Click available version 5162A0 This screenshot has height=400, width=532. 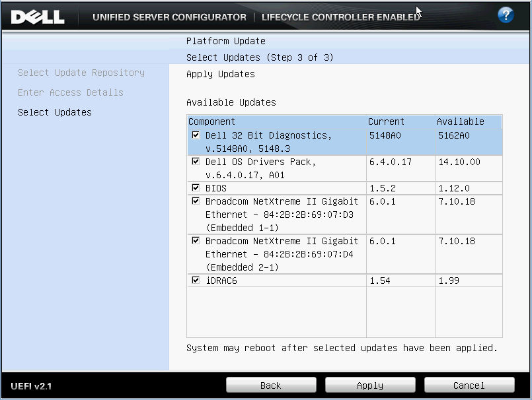(x=454, y=135)
